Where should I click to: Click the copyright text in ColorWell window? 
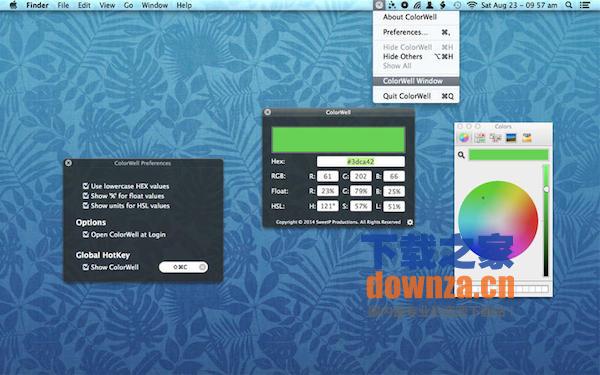point(338,222)
